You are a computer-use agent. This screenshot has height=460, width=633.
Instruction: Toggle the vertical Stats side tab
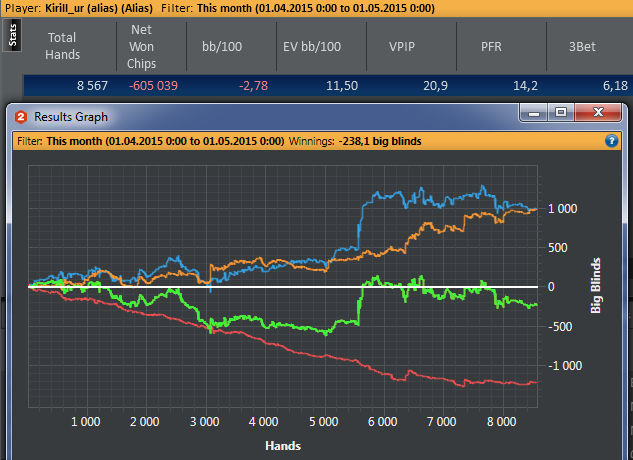point(12,35)
